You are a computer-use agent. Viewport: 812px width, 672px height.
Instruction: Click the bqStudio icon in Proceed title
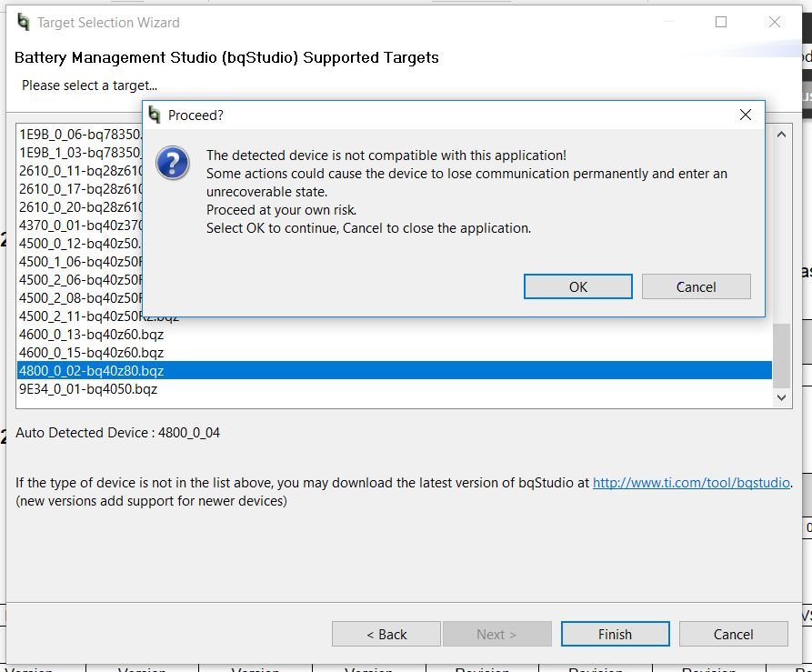[x=155, y=115]
